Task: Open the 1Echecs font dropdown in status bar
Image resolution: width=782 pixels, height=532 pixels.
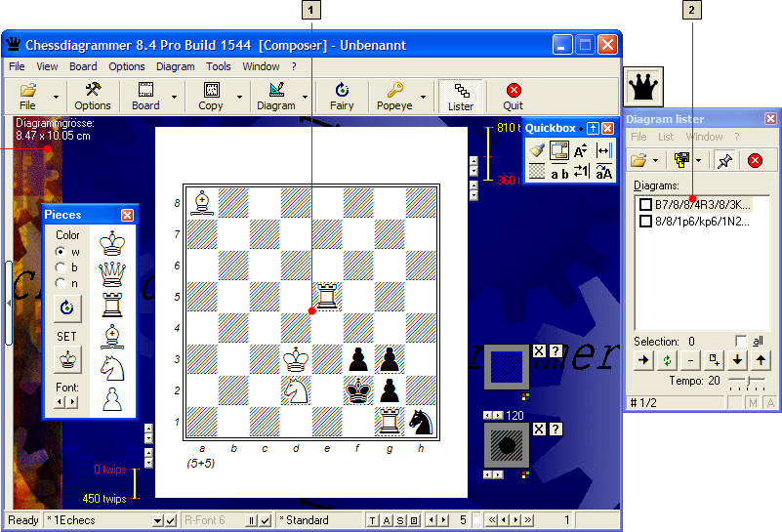Action: [x=157, y=520]
